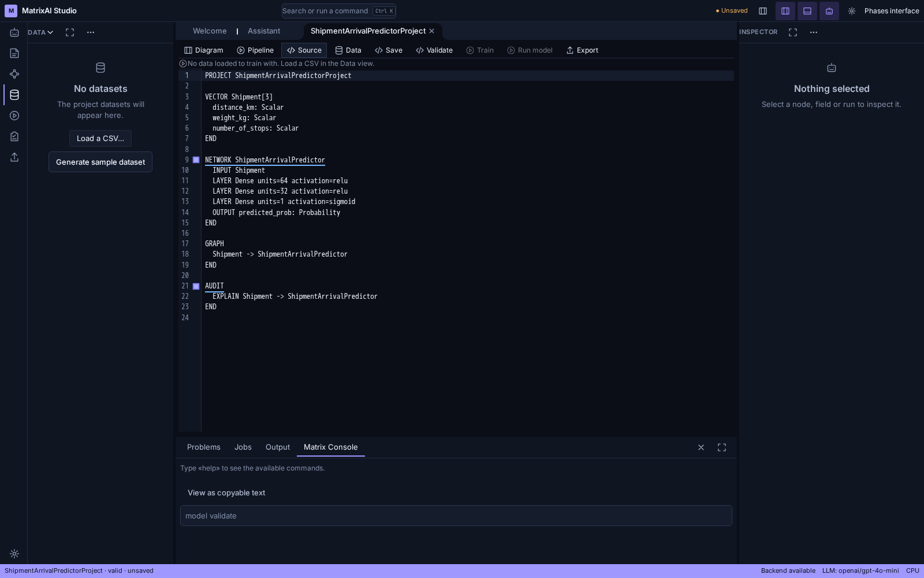Click the LLM: openai/gpt-4o-mini status entry
The height and width of the screenshot is (578, 924).
click(860, 571)
